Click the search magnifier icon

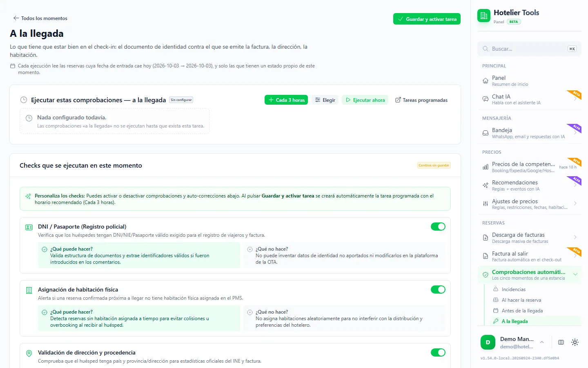pyautogui.click(x=486, y=49)
